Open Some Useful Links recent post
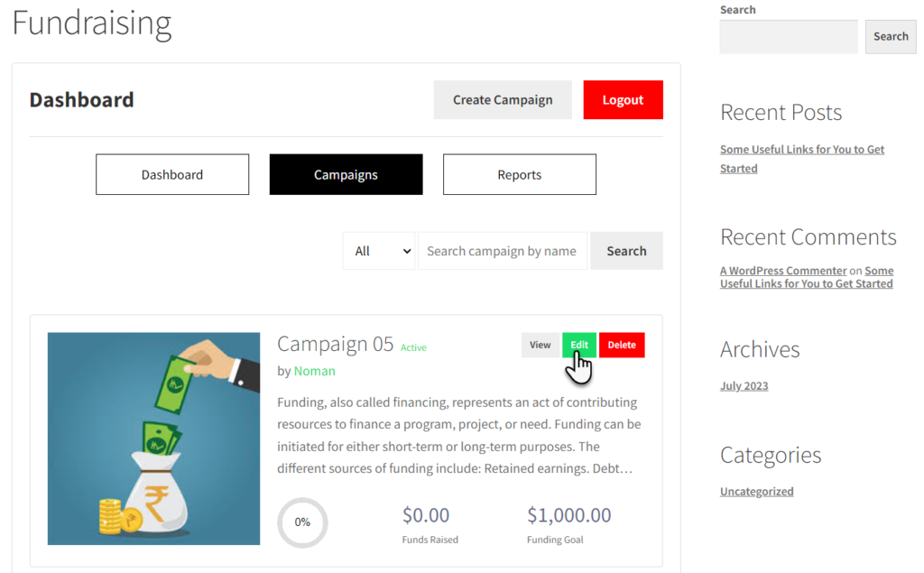This screenshot has height=573, width=924. coord(802,159)
